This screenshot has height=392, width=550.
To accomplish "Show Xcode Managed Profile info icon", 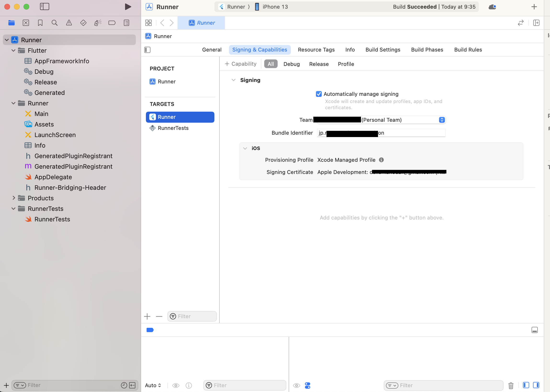I will pyautogui.click(x=381, y=160).
